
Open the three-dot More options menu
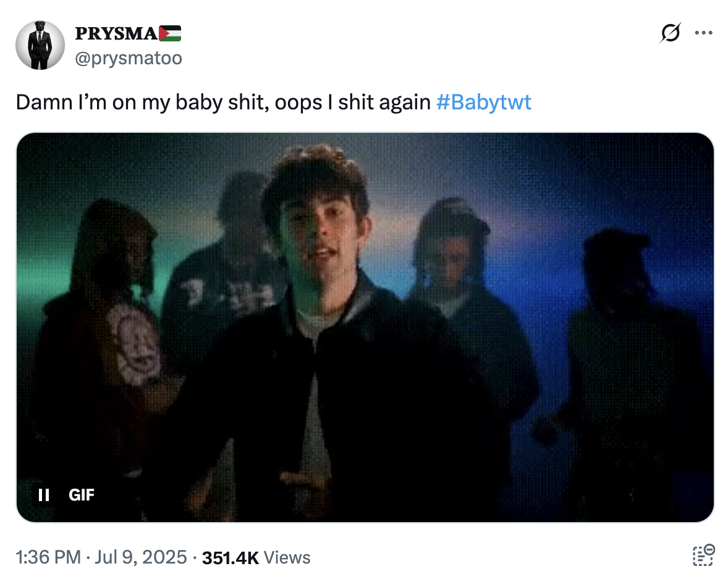(703, 33)
